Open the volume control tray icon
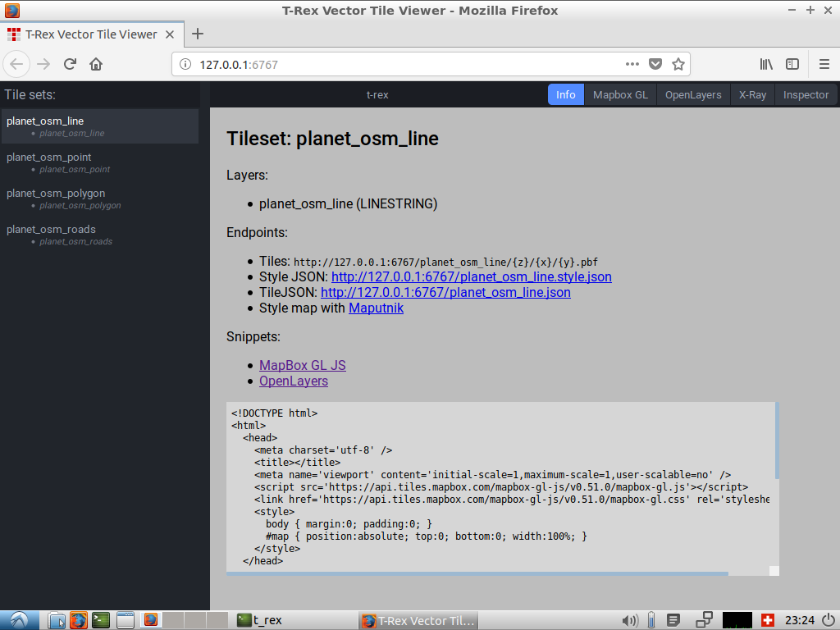The height and width of the screenshot is (630, 840). [x=630, y=621]
